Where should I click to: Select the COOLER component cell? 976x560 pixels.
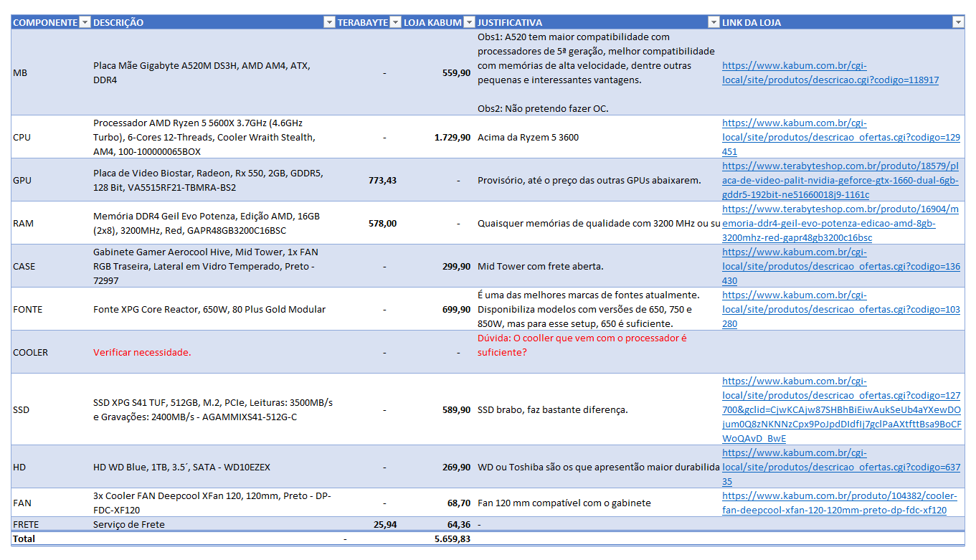pos(52,352)
